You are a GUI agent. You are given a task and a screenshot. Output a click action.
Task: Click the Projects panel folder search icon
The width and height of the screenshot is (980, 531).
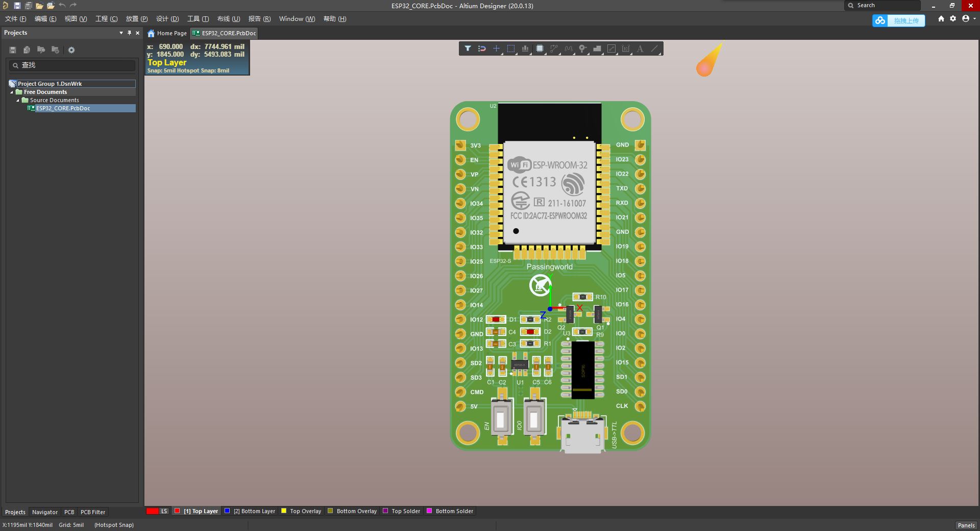pos(41,50)
